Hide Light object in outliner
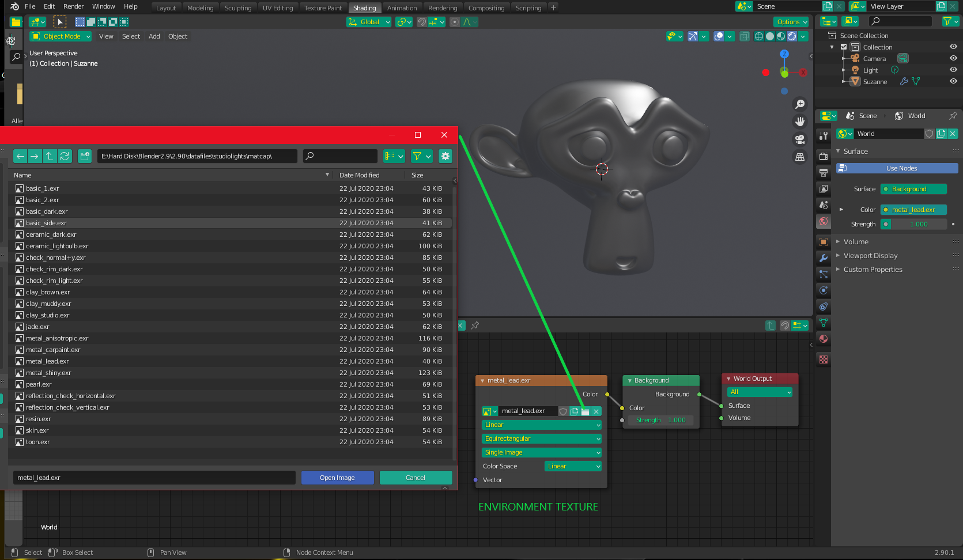This screenshot has height=560, width=963. coord(953,70)
